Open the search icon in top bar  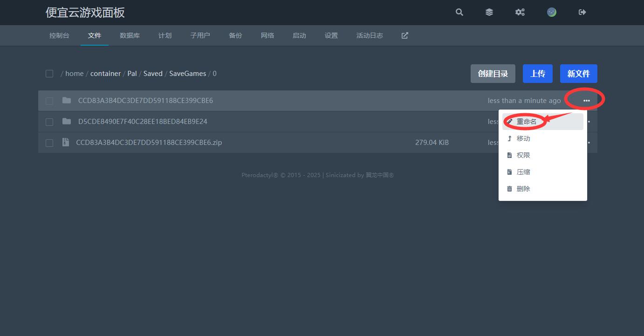click(x=459, y=13)
